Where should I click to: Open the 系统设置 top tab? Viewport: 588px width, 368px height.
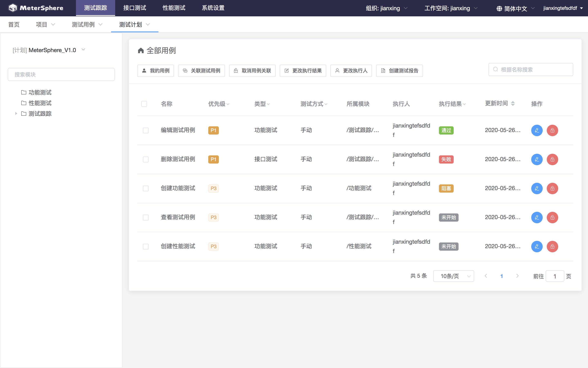click(213, 8)
